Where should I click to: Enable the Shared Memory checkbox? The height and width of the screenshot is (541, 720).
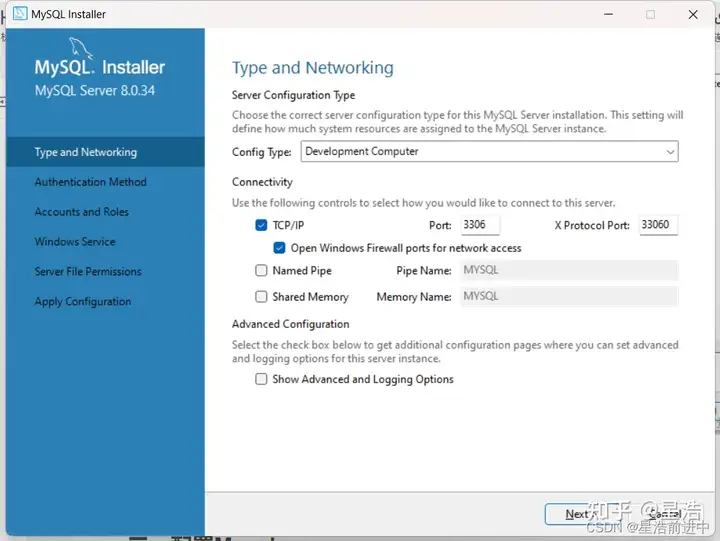pos(262,297)
